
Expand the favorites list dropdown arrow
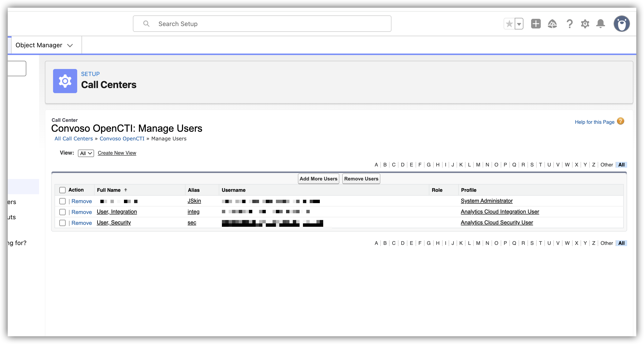click(519, 24)
